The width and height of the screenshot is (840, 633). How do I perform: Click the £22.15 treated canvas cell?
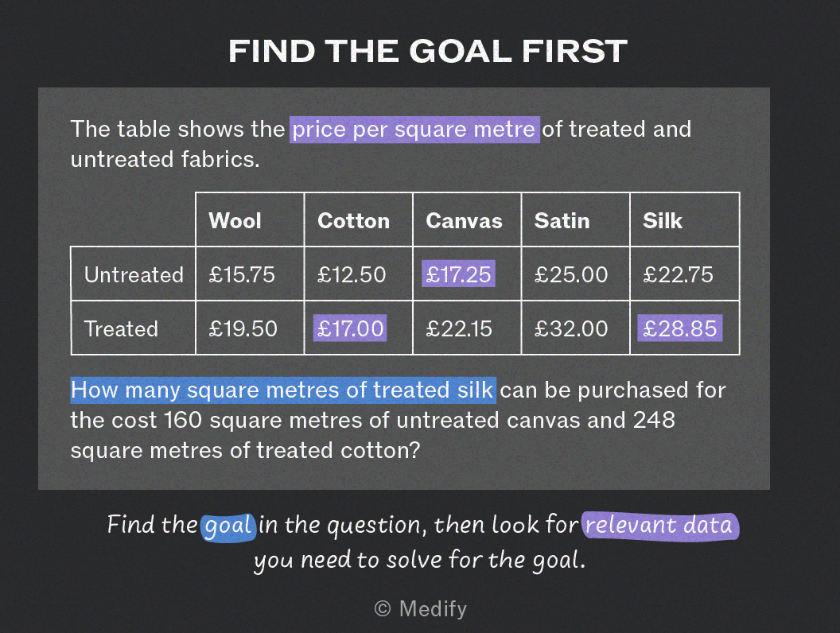(458, 328)
